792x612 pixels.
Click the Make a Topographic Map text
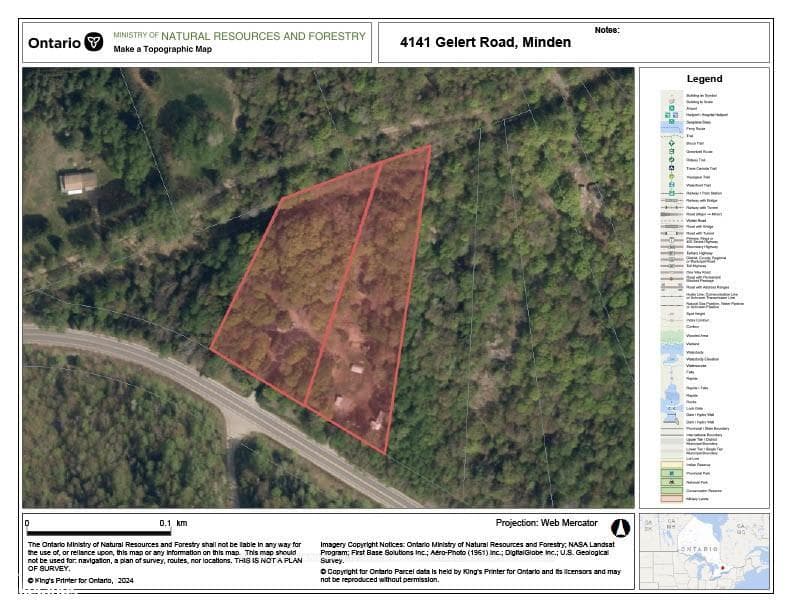163,49
